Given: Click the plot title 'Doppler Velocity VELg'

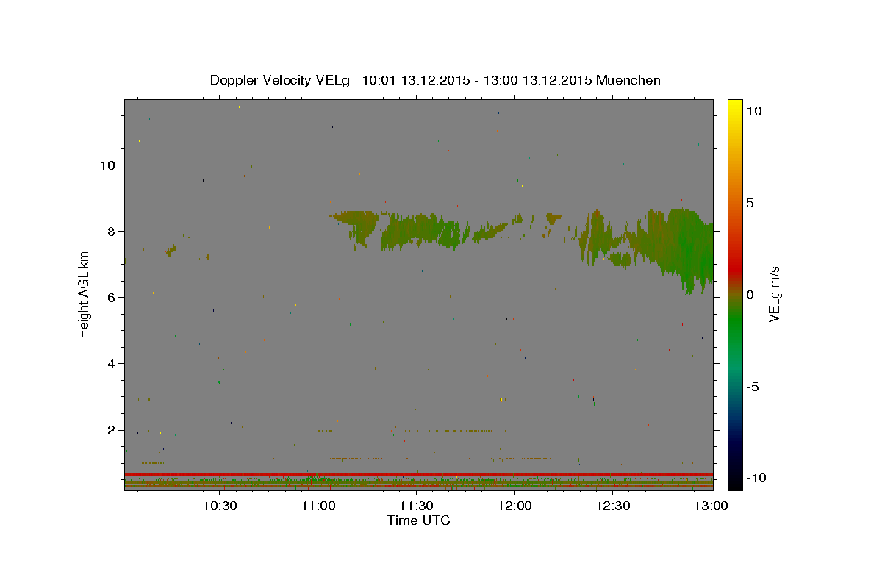Looking at the screenshot, I should 281,80.
